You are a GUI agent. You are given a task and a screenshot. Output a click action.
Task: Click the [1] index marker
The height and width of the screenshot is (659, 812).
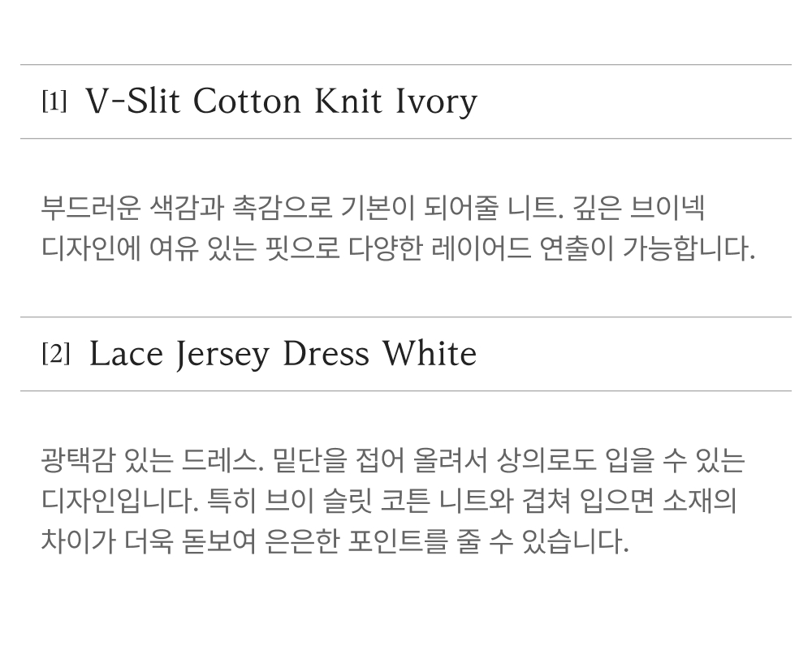click(54, 102)
